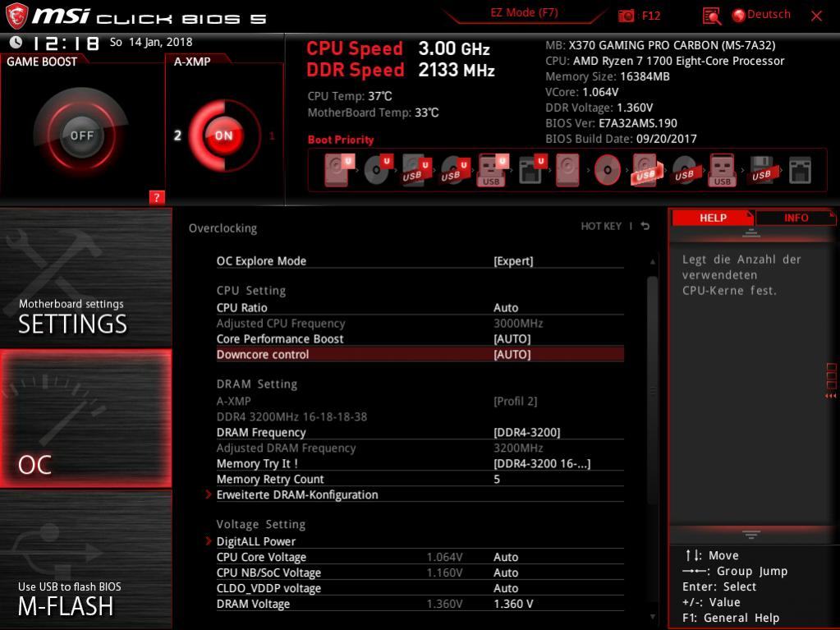This screenshot has height=630, width=840.
Task: Pick the UEFI USB CD/DVD boot icon
Action: (x=455, y=170)
